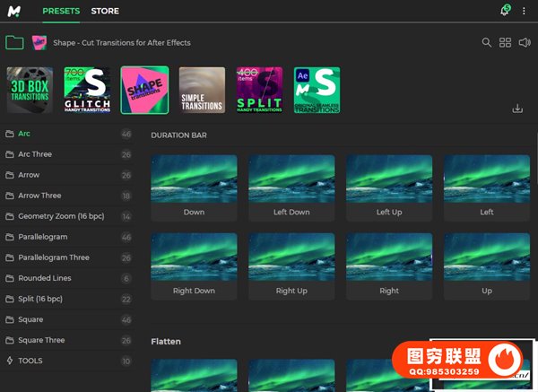Switch to the STORE tab
This screenshot has height=392, width=538.
point(105,12)
